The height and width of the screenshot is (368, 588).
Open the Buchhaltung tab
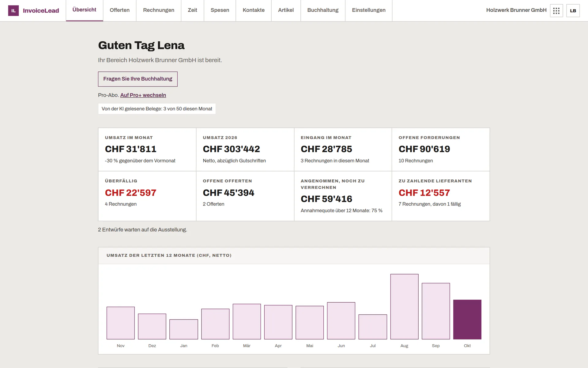pos(323,10)
